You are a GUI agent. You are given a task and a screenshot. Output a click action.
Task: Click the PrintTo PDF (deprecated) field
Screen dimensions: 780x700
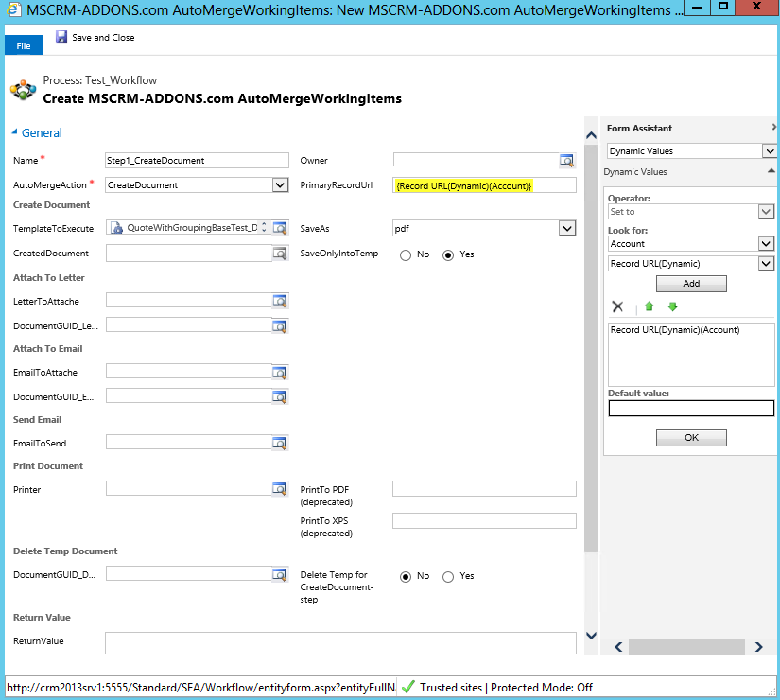click(484, 489)
